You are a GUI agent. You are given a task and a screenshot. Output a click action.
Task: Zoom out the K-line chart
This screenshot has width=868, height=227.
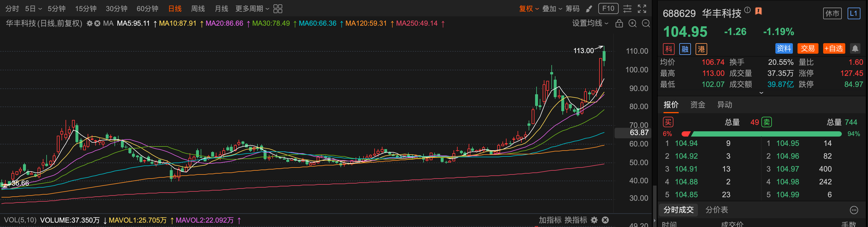(645, 23)
